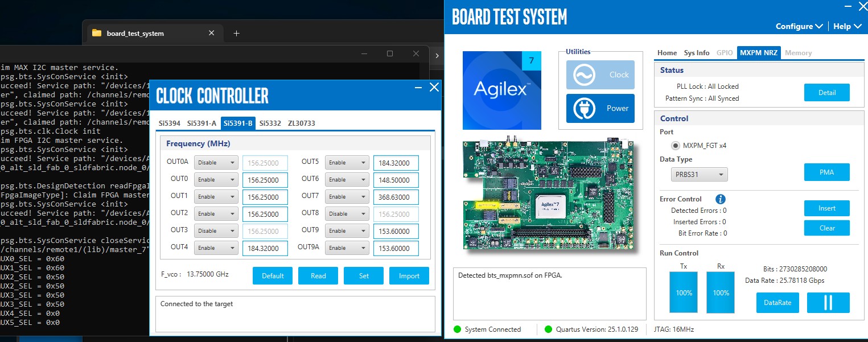Click the Error Control info icon
Viewport: 868px width, 342px height.
720,199
